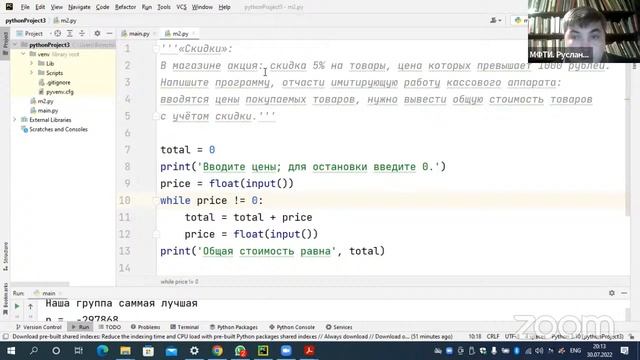Image resolution: width=640 pixels, height=360 pixels.
Task: Click the 'while price != 0' breadcrumb
Action: point(180,282)
